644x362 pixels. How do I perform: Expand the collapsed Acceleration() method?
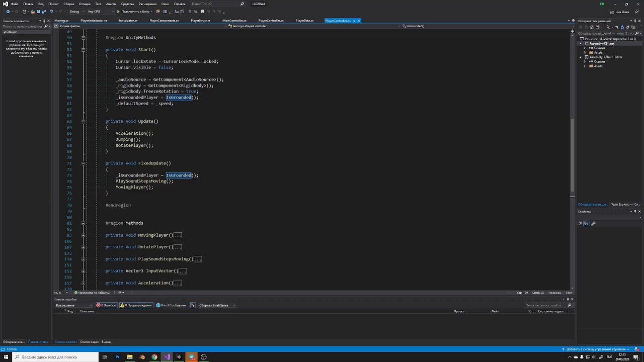83,283
